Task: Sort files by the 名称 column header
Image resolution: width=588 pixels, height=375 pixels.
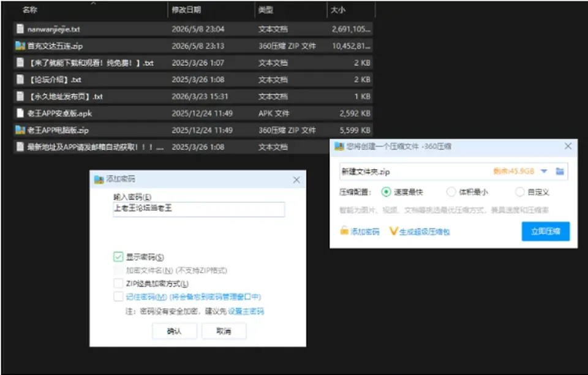Action: [x=30, y=10]
